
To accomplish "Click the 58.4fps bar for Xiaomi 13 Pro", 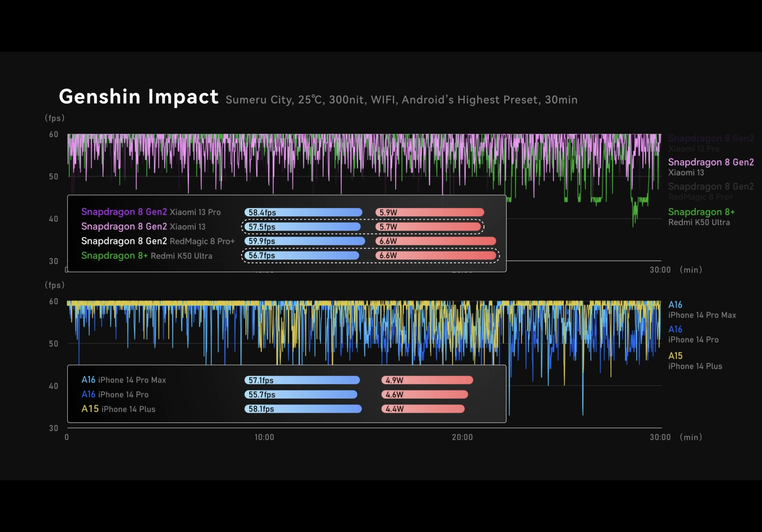I will (x=303, y=212).
